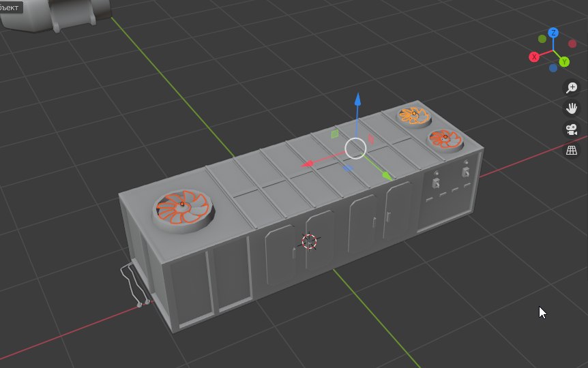Toggle the camera view icon
588x368 pixels.
tap(572, 129)
